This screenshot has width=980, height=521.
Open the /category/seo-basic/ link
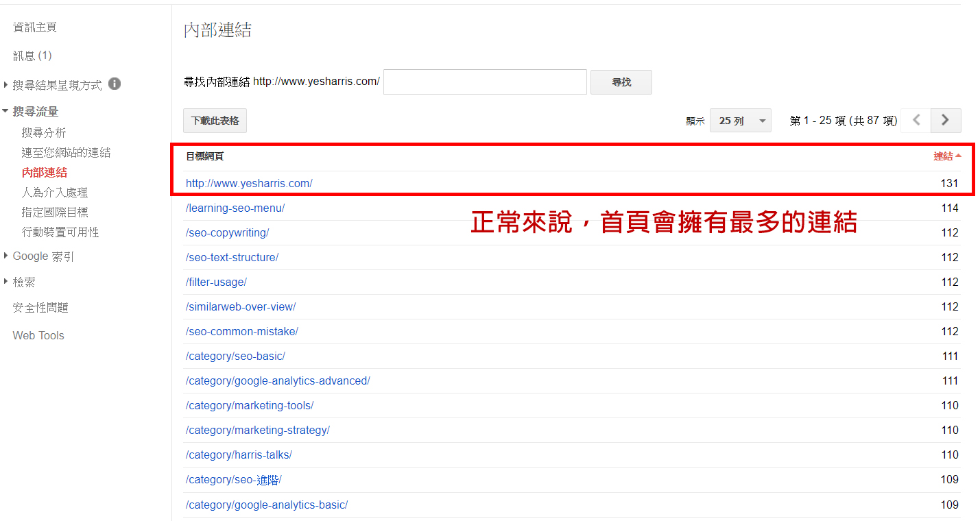[x=235, y=356]
